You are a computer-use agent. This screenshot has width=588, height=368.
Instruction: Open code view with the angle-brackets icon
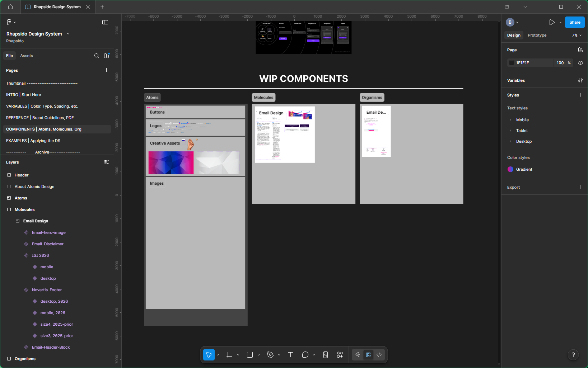(x=379, y=354)
